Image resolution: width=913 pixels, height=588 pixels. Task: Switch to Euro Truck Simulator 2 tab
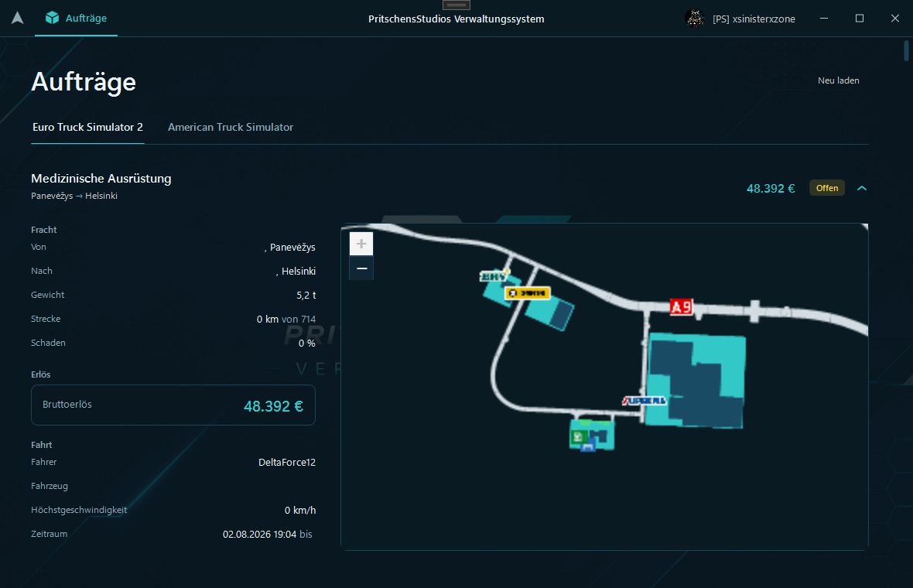click(87, 127)
